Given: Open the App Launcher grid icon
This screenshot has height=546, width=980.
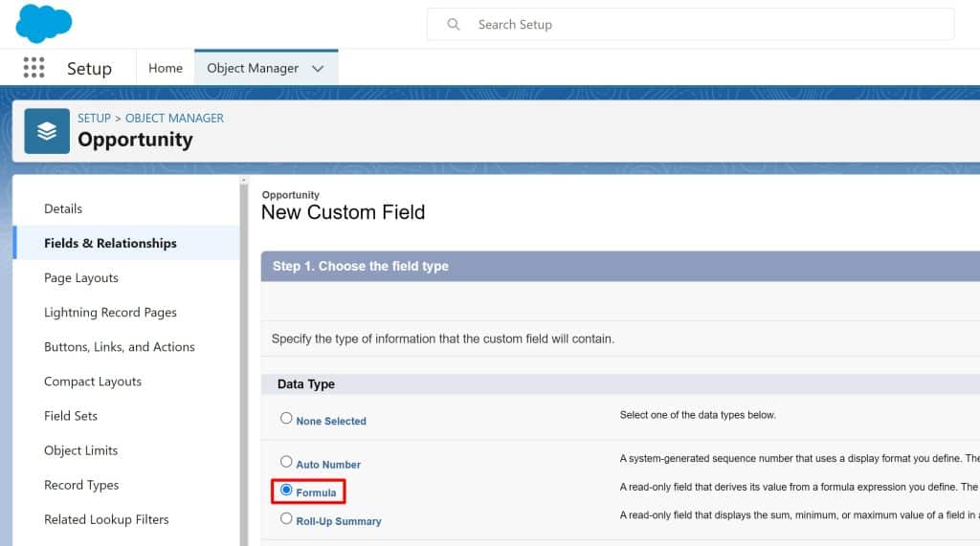Looking at the screenshot, I should point(33,68).
